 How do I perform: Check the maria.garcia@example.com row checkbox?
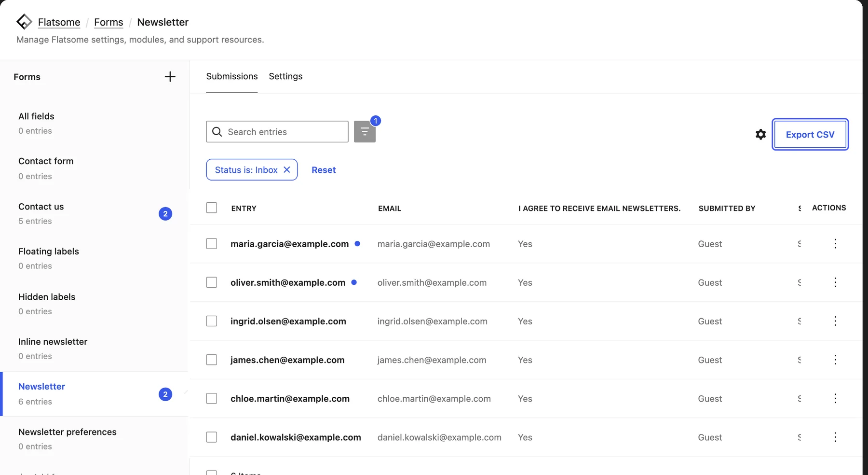212,244
